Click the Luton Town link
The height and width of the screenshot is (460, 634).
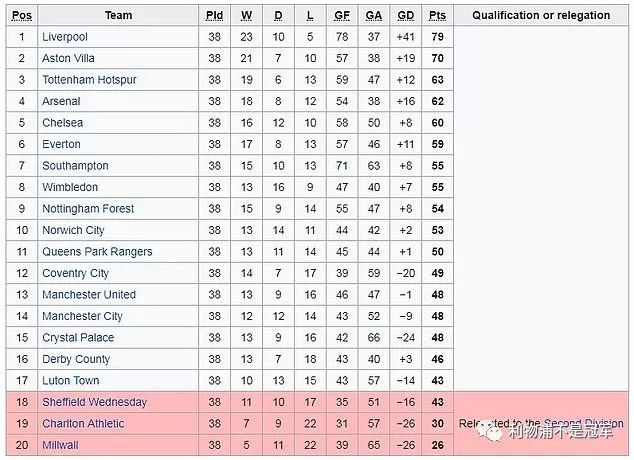point(71,381)
